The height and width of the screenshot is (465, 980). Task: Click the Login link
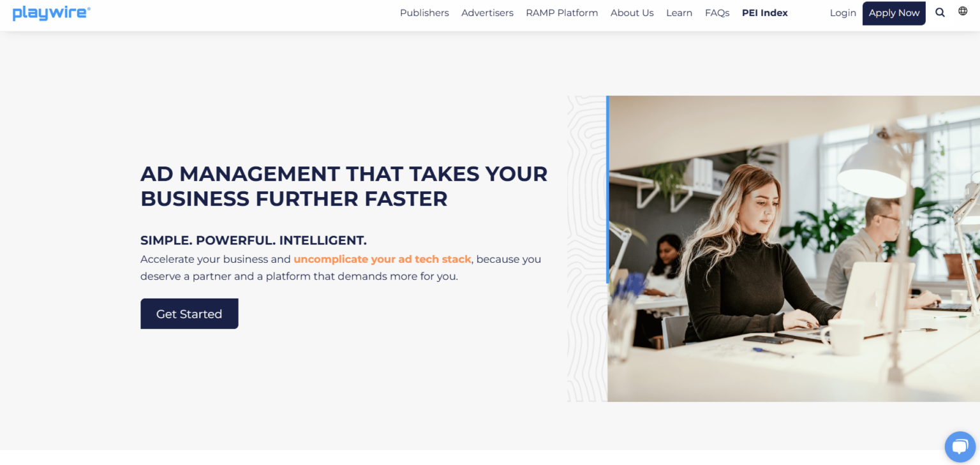click(843, 13)
